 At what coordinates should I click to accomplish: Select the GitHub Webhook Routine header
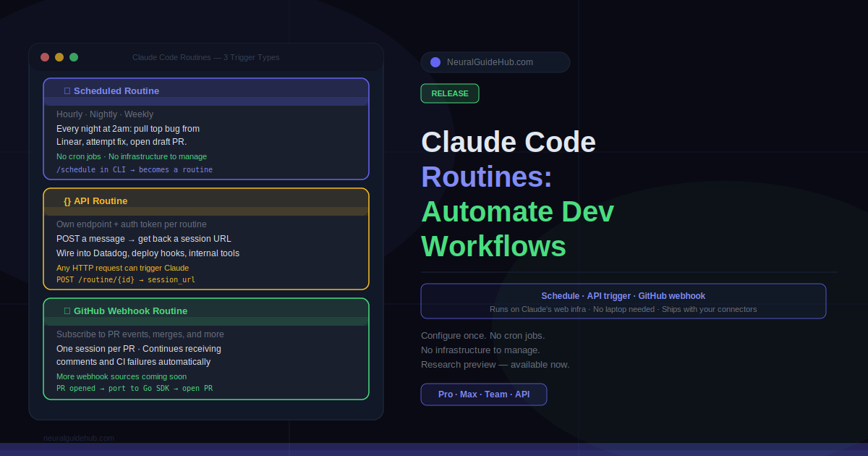206,311
